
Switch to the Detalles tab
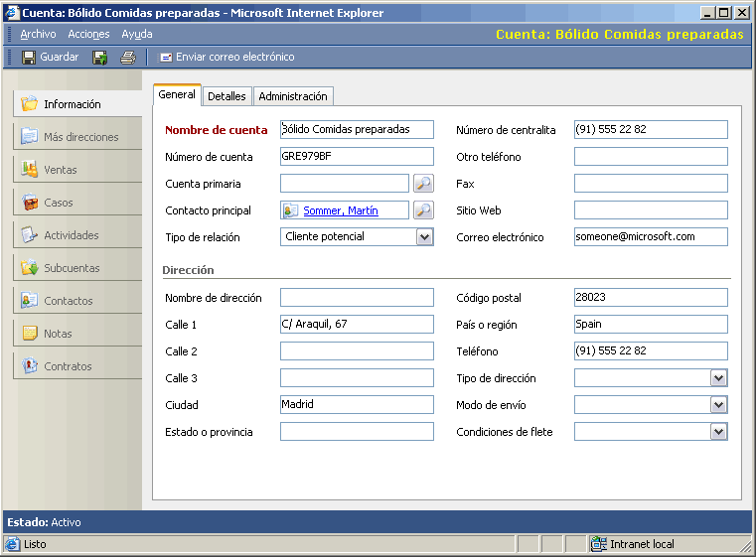(227, 96)
